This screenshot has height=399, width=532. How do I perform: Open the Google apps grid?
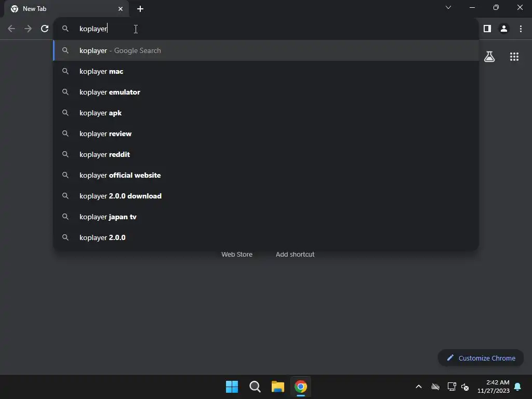514,57
